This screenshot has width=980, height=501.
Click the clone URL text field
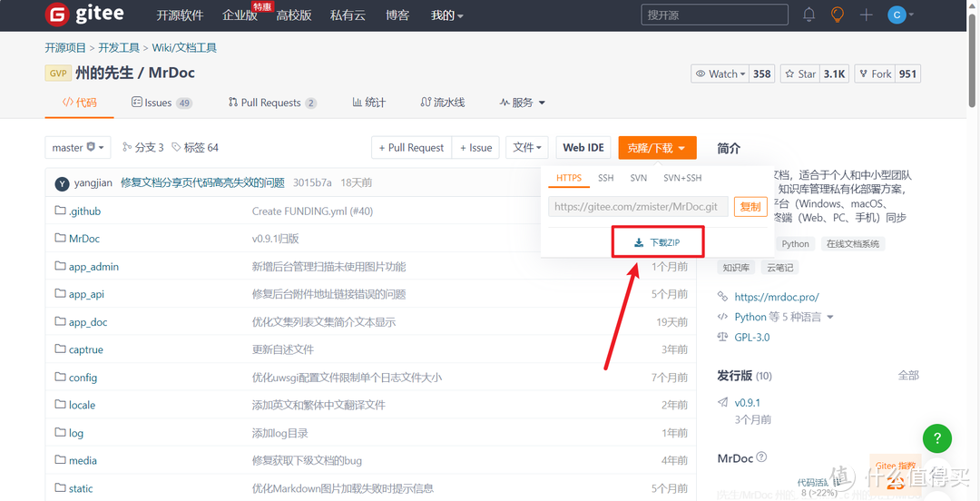pyautogui.click(x=638, y=206)
